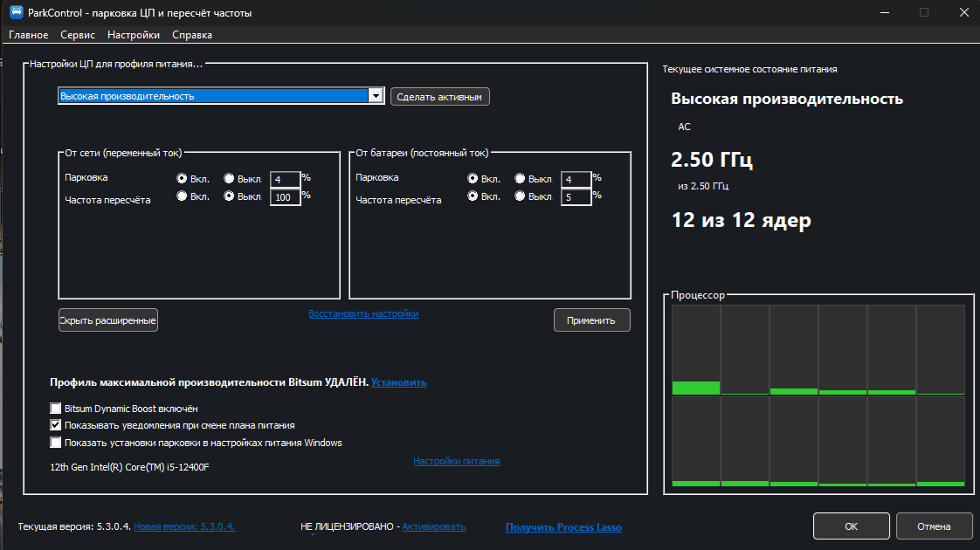Click Скрыть расширенные button

click(107, 320)
